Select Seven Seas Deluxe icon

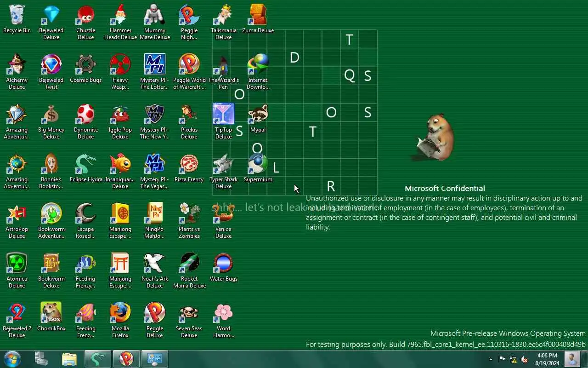189,320
